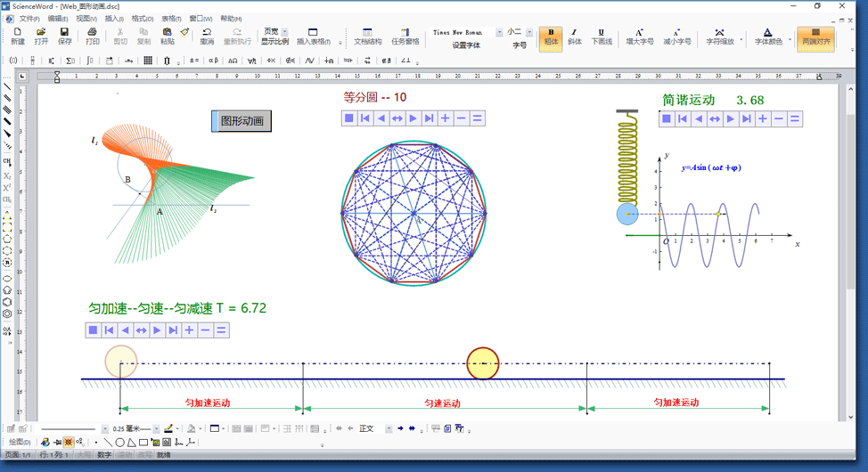Viewport: 868px width, 472px height.
Task: Open the 表格 (Table) menu
Action: click(169, 18)
